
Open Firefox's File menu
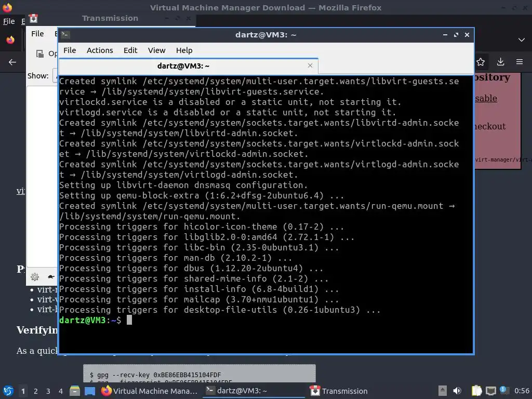pos(9,21)
